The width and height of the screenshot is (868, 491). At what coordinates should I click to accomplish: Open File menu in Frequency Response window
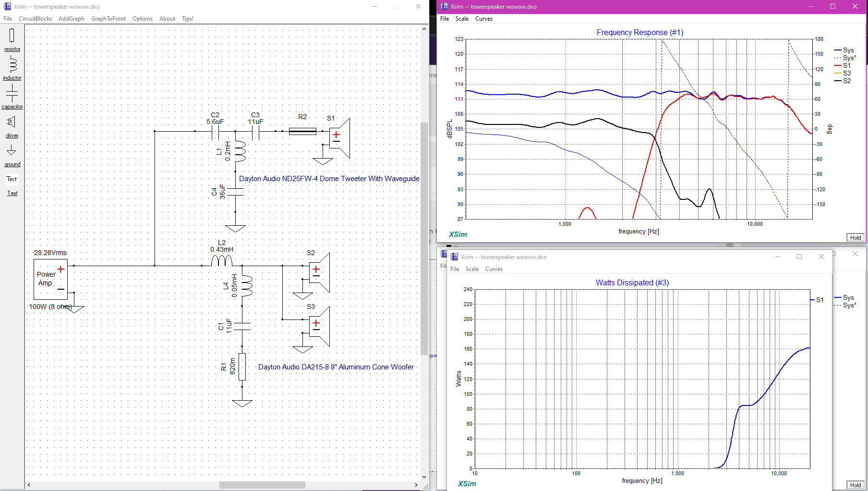point(445,19)
